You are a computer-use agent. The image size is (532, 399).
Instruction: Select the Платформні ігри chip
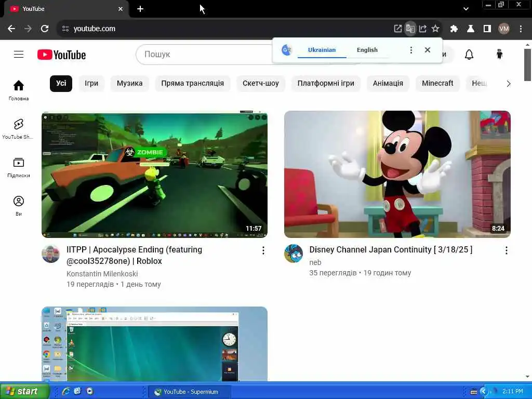326,84
